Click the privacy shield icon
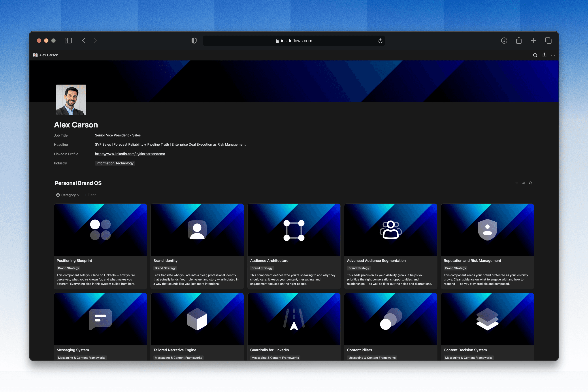 pos(194,40)
